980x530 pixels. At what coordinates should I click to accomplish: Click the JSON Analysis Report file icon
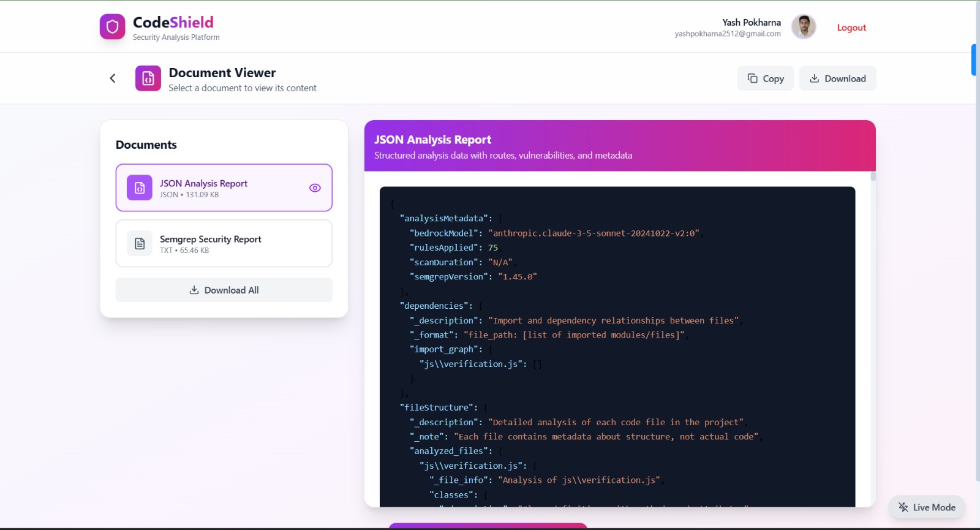pyautogui.click(x=140, y=187)
